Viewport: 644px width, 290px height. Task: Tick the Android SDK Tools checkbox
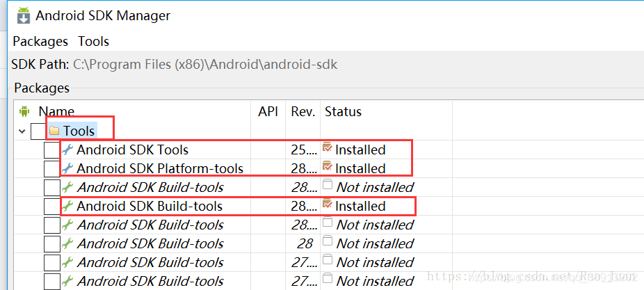(x=51, y=150)
